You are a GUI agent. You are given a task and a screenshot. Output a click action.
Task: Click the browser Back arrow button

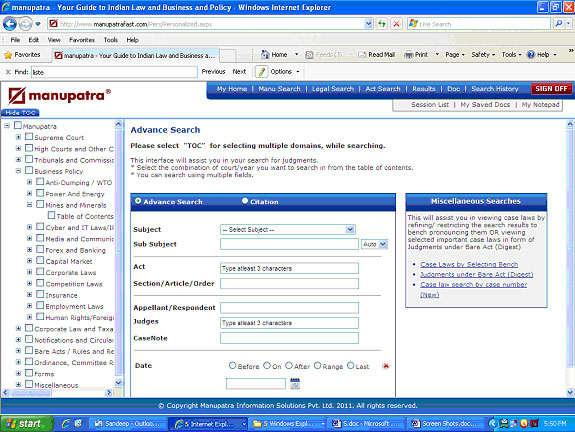(10, 24)
